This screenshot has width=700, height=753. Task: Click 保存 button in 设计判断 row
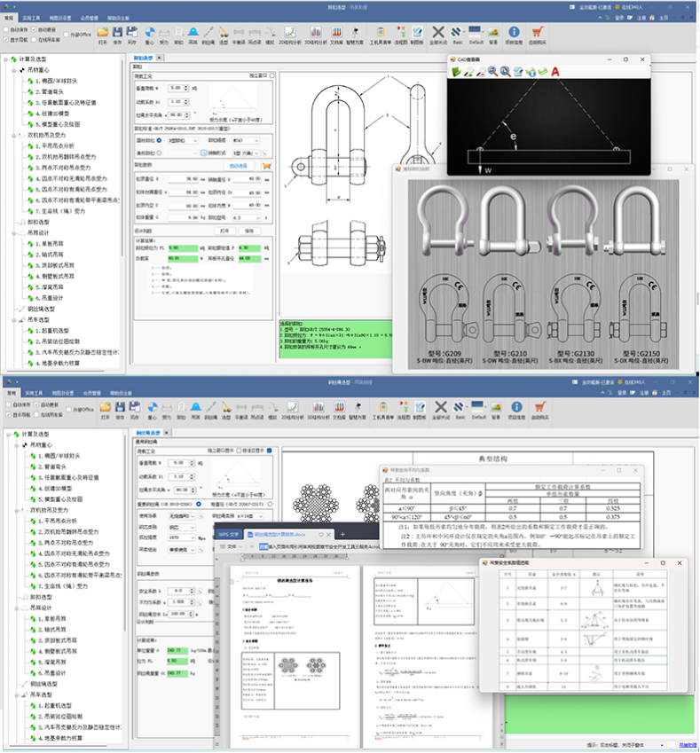pyautogui.click(x=249, y=231)
